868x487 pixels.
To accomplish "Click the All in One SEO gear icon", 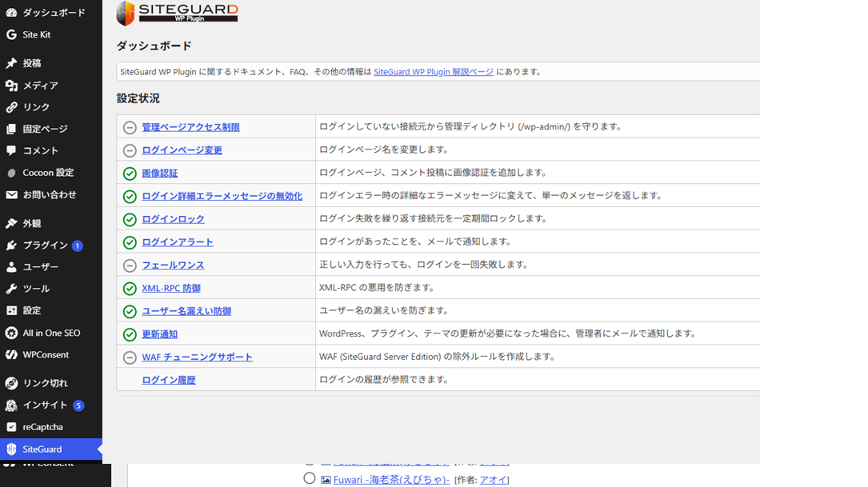I will point(11,333).
